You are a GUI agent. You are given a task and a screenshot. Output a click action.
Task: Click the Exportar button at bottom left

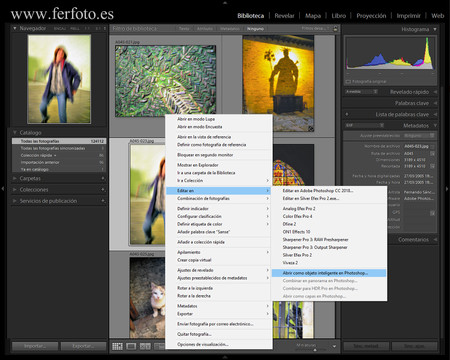pos(83,346)
